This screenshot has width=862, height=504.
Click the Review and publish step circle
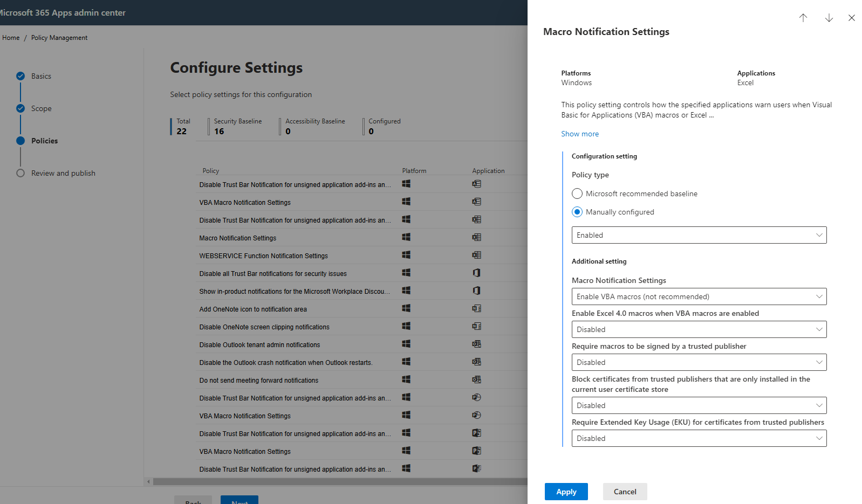[x=20, y=173]
